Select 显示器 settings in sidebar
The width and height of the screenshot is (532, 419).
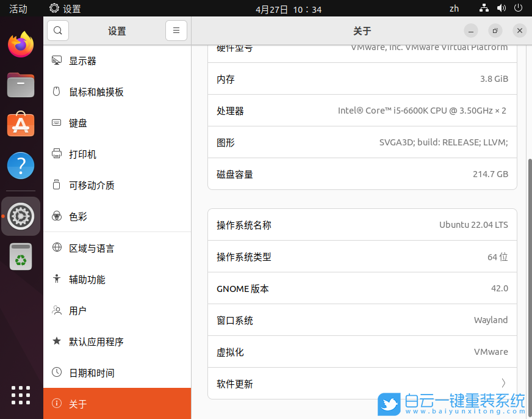pos(82,60)
